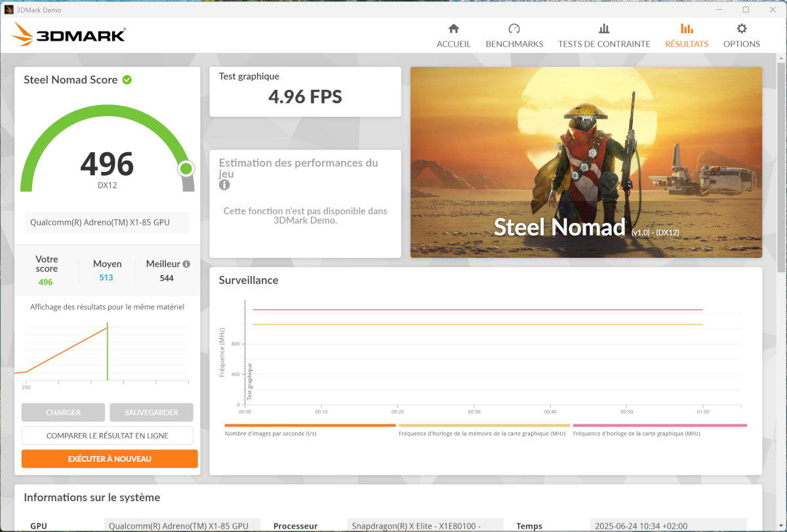Viewport: 787px width, 532px height.
Task: Toggle the mémoire carte graphique frequency legend
Action: [485, 430]
